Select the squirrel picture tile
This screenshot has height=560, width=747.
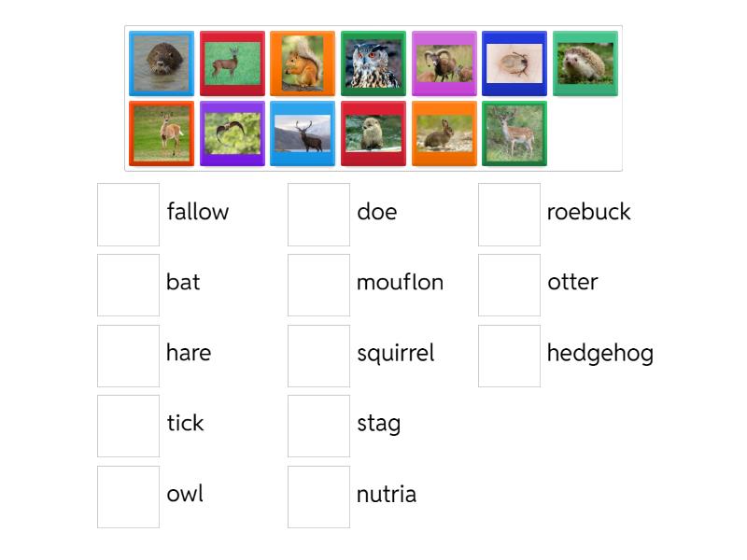(303, 63)
